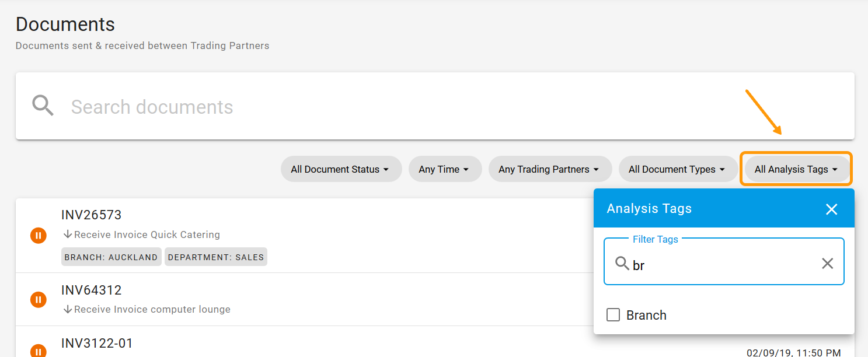Select the BRANCH: AUCKLAND tag on INV26573
This screenshot has height=357, width=868.
(111, 257)
